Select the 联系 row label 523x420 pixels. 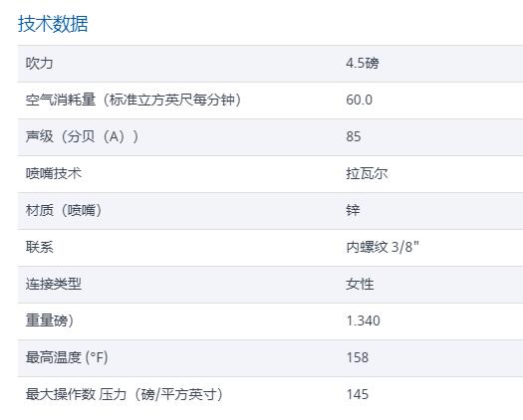tap(40, 247)
